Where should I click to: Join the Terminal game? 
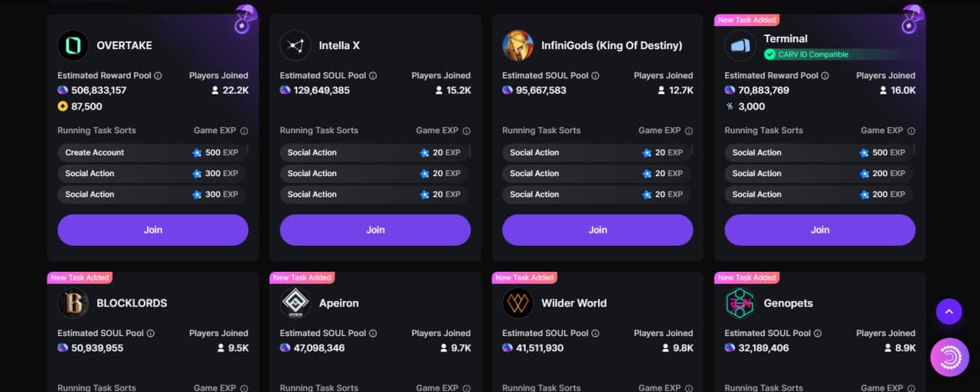820,230
